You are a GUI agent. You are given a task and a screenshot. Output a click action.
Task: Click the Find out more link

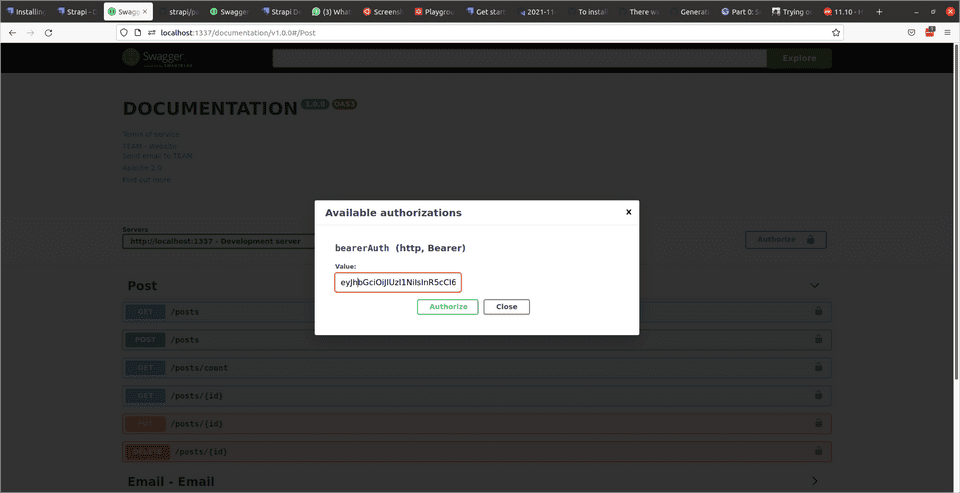pos(146,180)
